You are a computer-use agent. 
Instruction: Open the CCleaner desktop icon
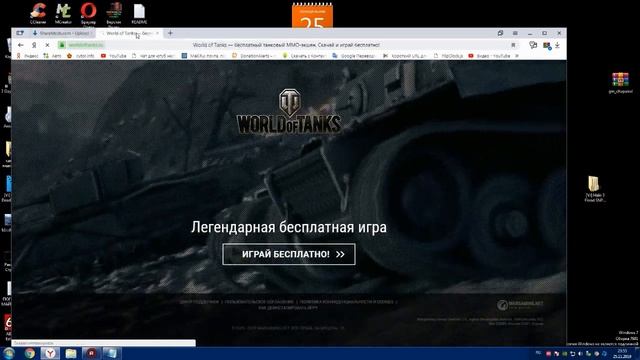coord(38,13)
